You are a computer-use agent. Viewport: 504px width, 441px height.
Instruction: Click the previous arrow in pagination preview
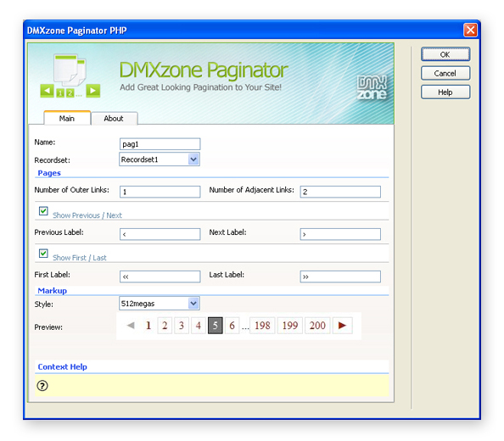(131, 325)
